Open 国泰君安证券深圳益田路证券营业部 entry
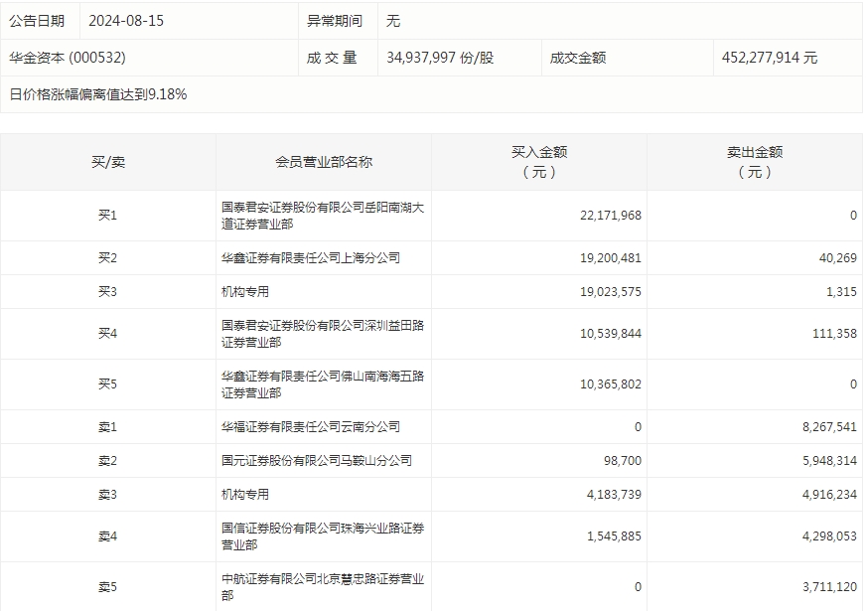868x611 pixels. tap(323, 334)
